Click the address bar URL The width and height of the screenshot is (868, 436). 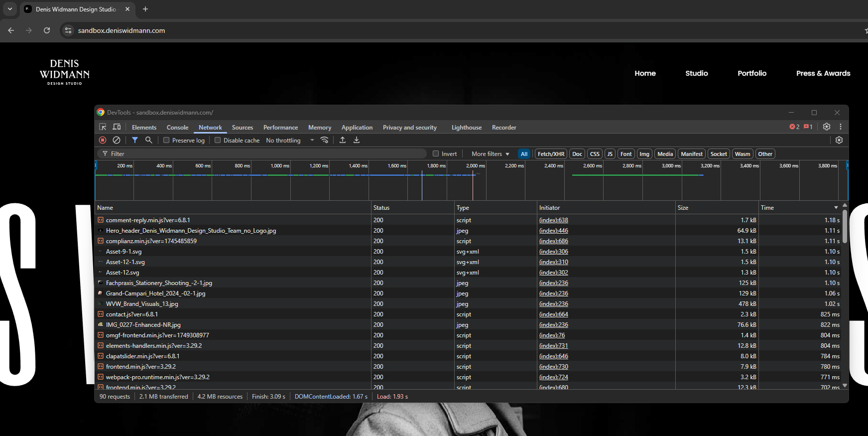pyautogui.click(x=122, y=30)
